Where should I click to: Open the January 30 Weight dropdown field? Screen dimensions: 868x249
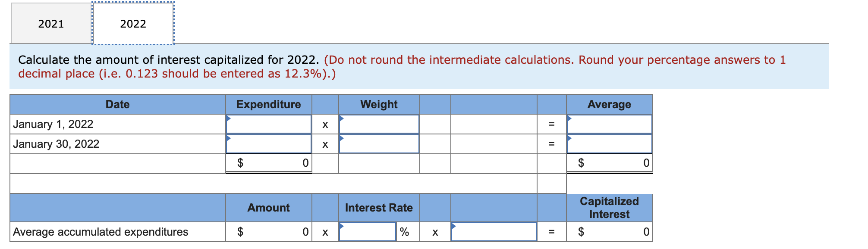(x=379, y=144)
